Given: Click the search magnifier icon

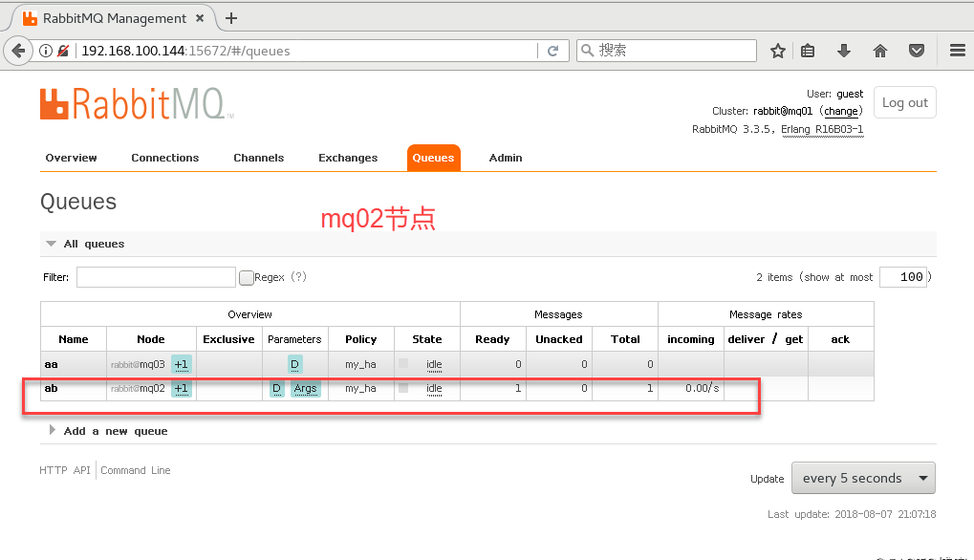Looking at the screenshot, I should tap(588, 51).
